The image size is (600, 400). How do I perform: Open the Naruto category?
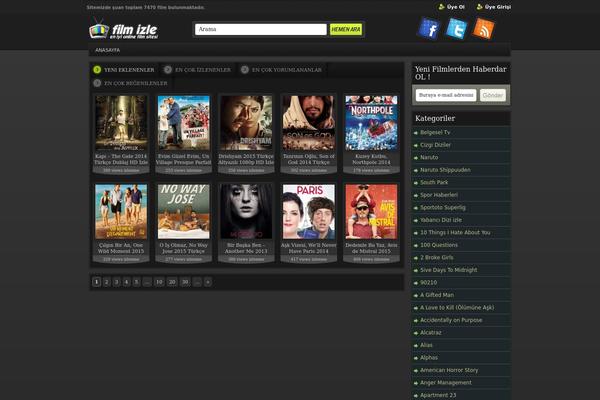429,157
